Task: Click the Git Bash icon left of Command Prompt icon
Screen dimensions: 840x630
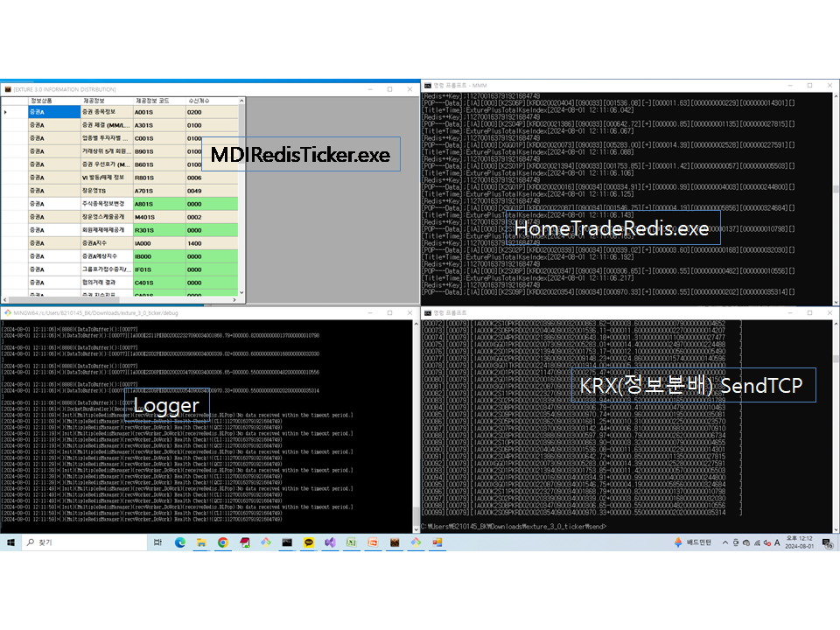Action: coord(266,542)
